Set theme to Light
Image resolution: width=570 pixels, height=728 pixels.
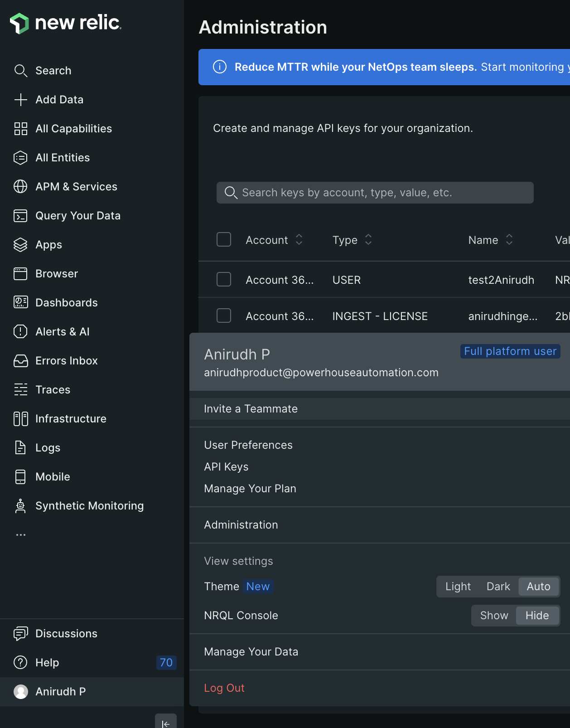click(x=458, y=587)
